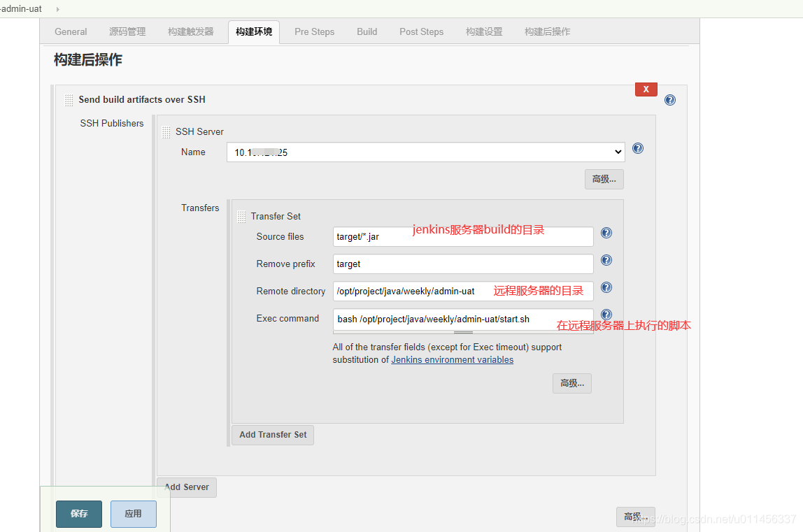The width and height of the screenshot is (803, 532).
Task: Open the Jenkins environment variables link
Action: click(x=452, y=360)
